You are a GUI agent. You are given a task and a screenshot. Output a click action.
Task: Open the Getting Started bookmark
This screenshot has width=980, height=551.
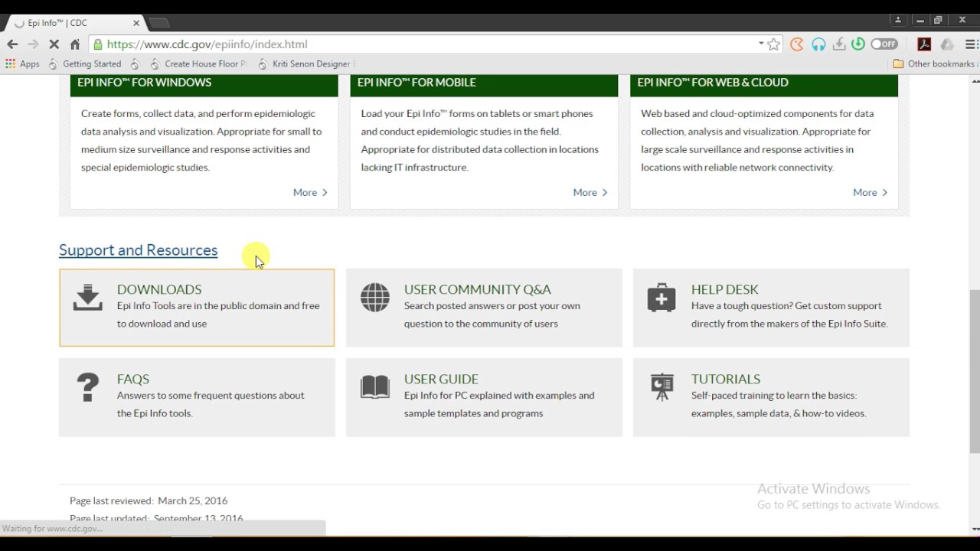pyautogui.click(x=85, y=64)
